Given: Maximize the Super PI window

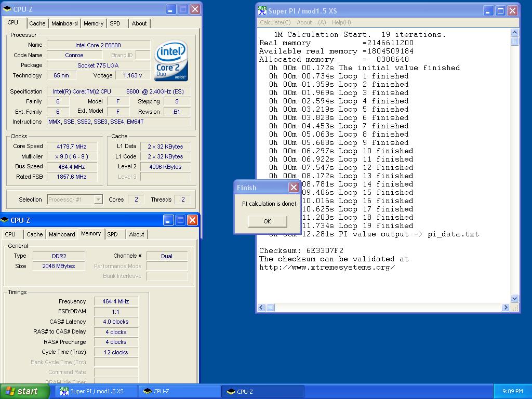Looking at the screenshot, I should 500,11.
